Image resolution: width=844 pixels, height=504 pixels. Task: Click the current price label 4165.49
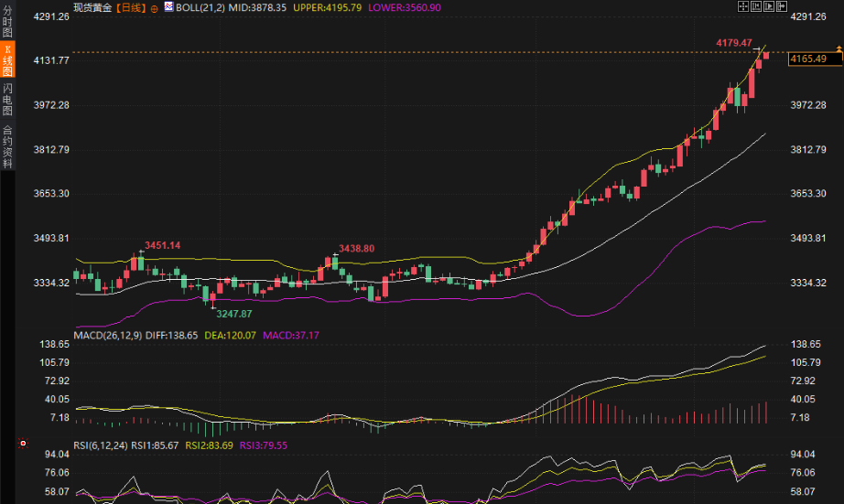coord(809,59)
